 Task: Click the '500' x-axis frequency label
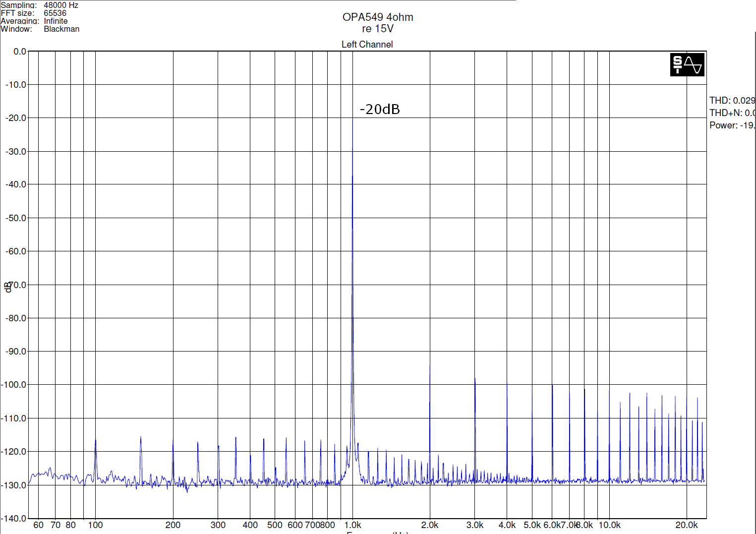pyautogui.click(x=275, y=525)
